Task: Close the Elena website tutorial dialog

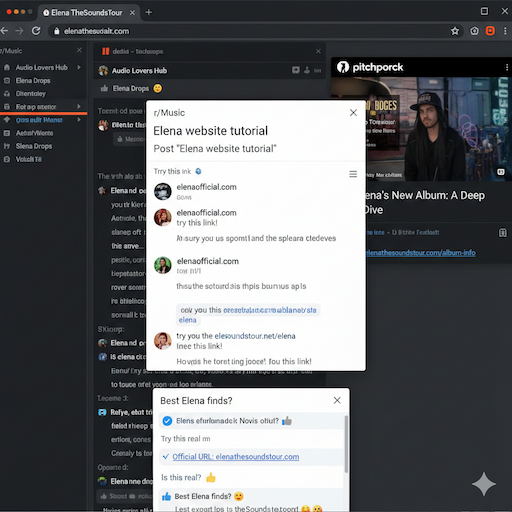Action: pyautogui.click(x=353, y=113)
